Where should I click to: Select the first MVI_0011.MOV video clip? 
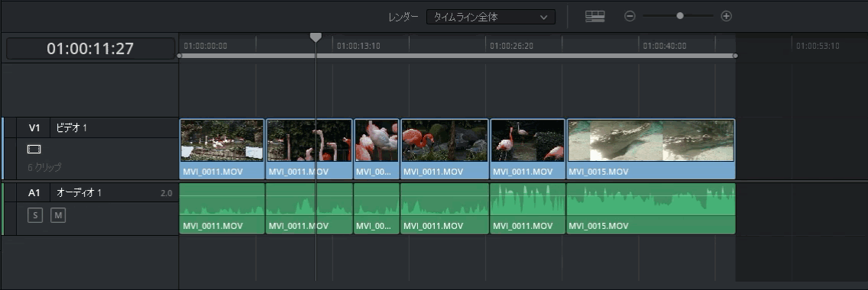tap(222, 149)
